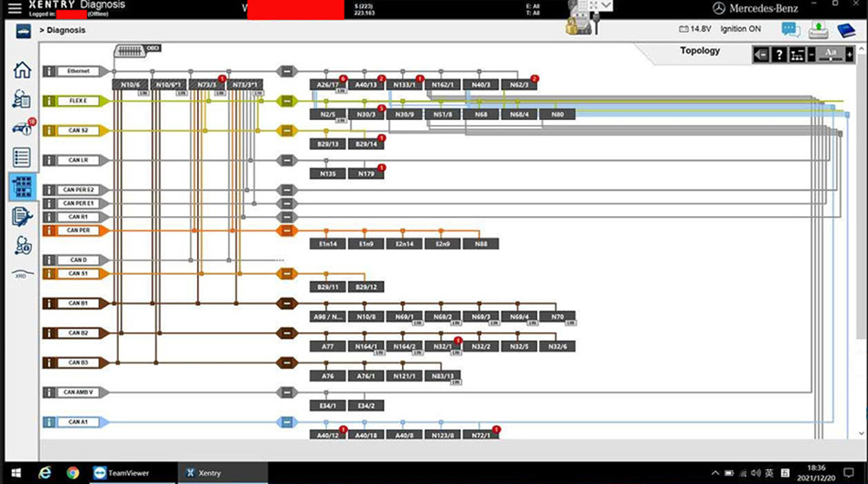Click the CAN B3 bus info icon
The height and width of the screenshot is (484, 868).
coord(49,363)
